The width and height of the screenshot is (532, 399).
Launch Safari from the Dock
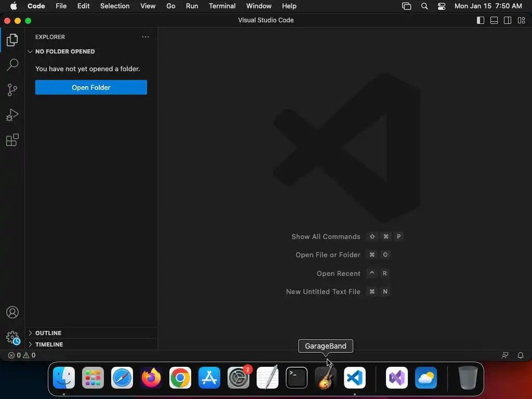click(122, 378)
